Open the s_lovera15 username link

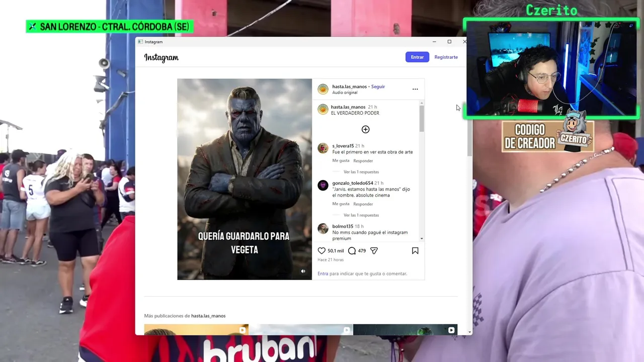click(x=343, y=146)
